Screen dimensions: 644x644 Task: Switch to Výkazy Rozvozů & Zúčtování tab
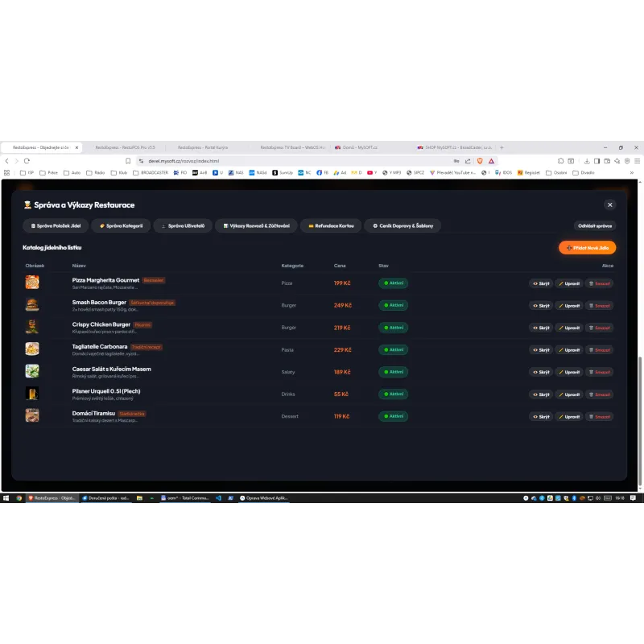click(256, 225)
